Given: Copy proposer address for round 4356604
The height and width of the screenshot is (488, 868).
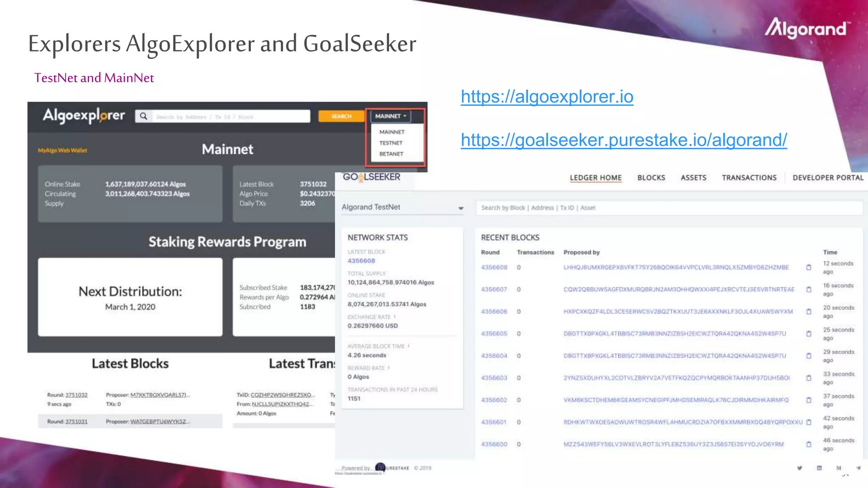Looking at the screenshot, I should click(809, 356).
